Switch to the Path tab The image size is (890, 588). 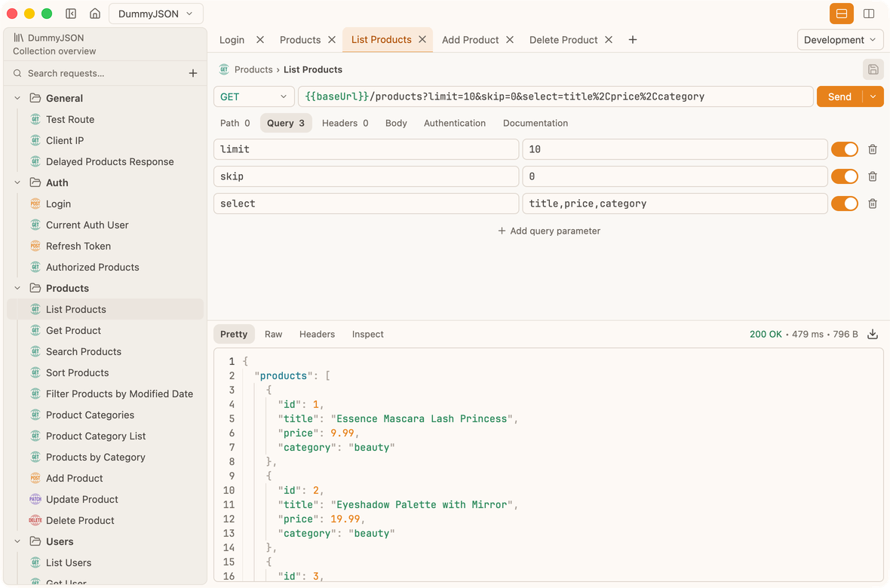pyautogui.click(x=235, y=123)
